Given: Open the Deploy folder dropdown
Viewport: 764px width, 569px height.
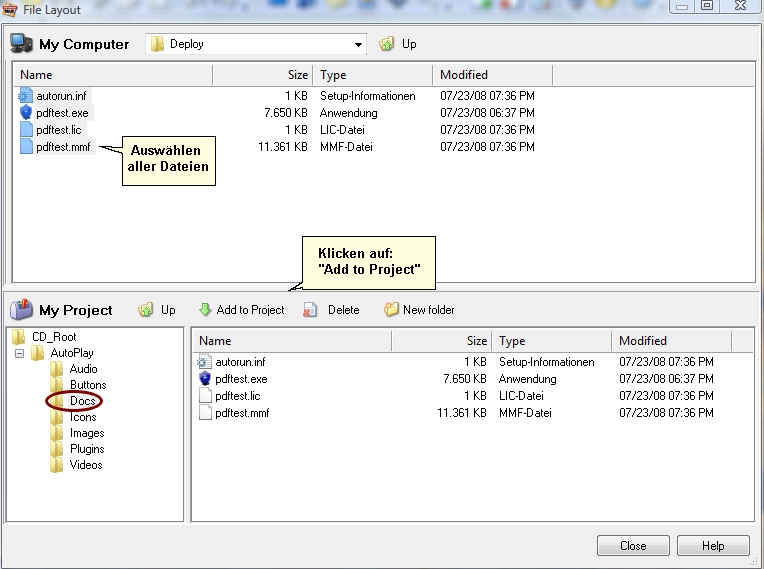Looking at the screenshot, I should coord(359,45).
